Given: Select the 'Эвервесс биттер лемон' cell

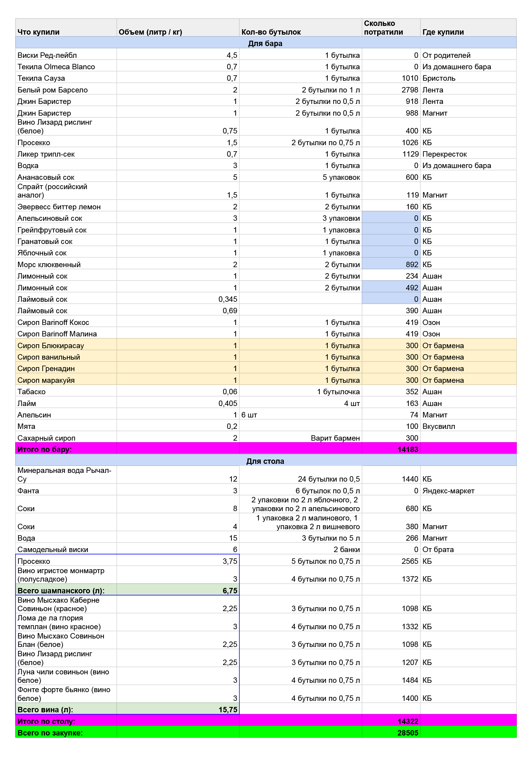Looking at the screenshot, I should [x=66, y=206].
